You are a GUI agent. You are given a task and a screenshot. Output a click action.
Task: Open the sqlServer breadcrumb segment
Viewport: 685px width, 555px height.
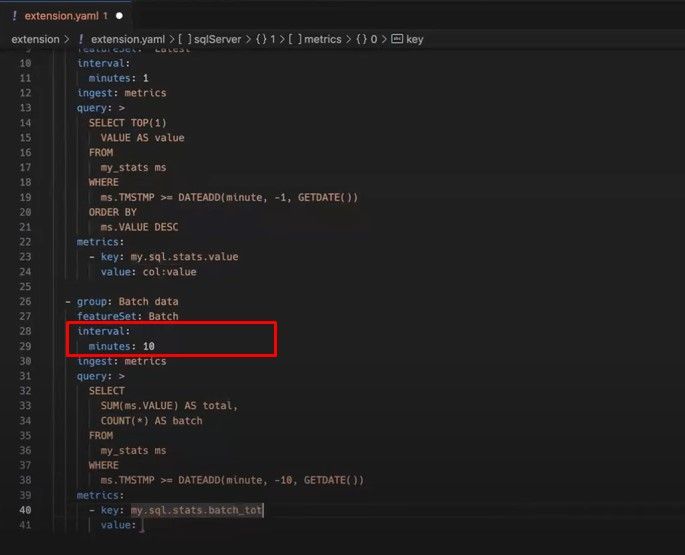point(218,39)
